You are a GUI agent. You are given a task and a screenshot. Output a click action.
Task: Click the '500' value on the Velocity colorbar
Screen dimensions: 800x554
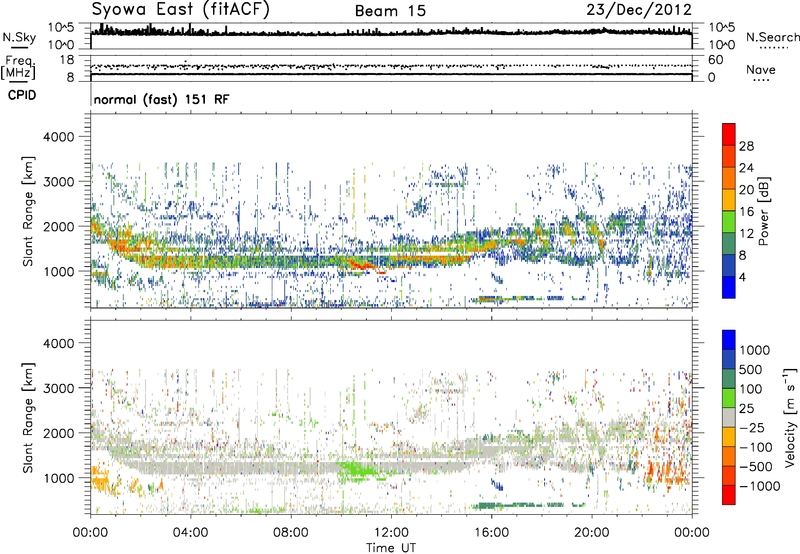pyautogui.click(x=751, y=369)
